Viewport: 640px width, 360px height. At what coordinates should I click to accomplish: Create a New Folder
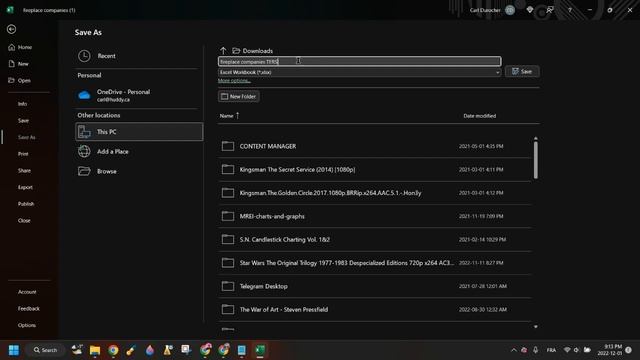(238, 97)
